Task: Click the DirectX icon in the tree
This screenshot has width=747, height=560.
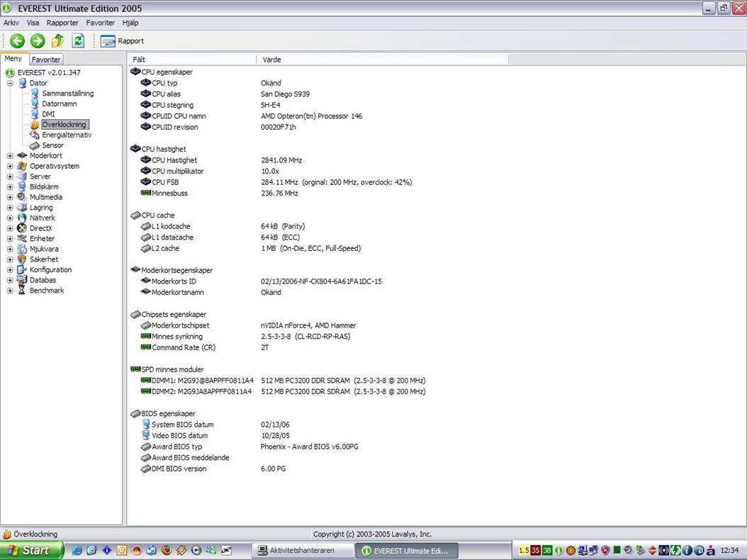Action: click(22, 228)
